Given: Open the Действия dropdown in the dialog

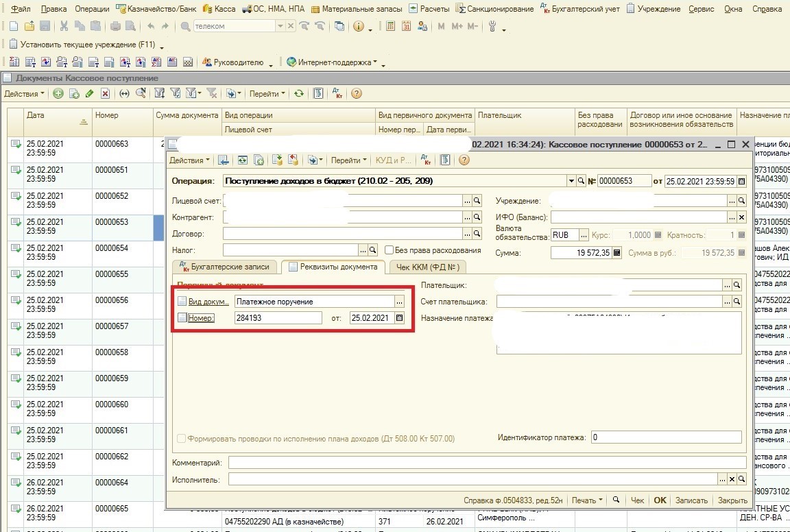Looking at the screenshot, I should [x=190, y=160].
